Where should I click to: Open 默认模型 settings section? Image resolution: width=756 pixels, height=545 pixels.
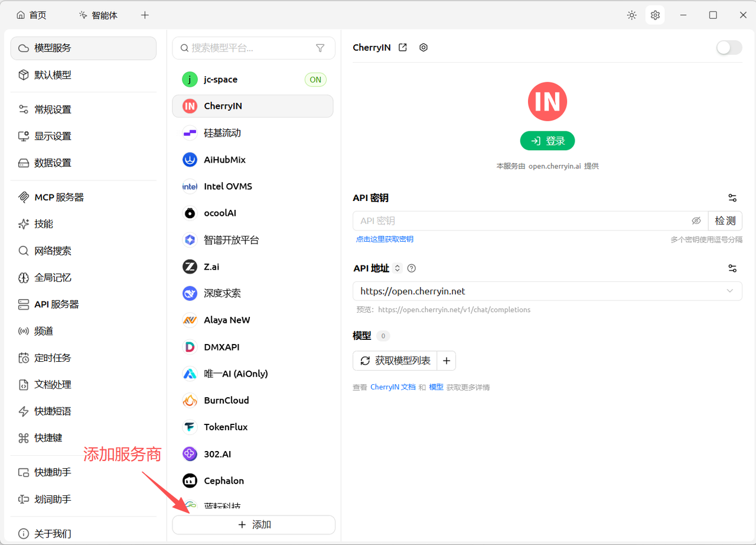83,75
